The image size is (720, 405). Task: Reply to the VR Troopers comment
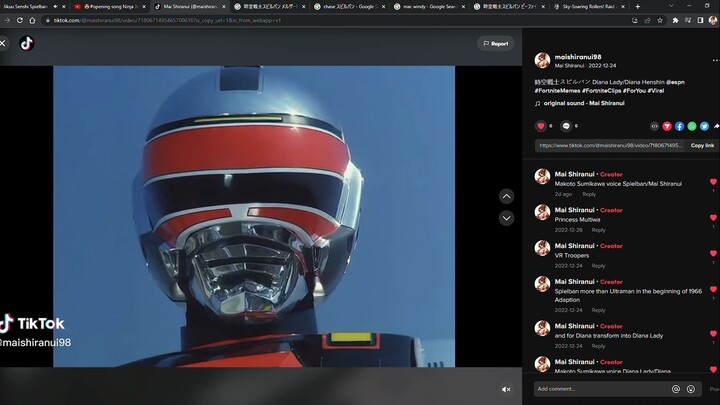pyautogui.click(x=598, y=266)
